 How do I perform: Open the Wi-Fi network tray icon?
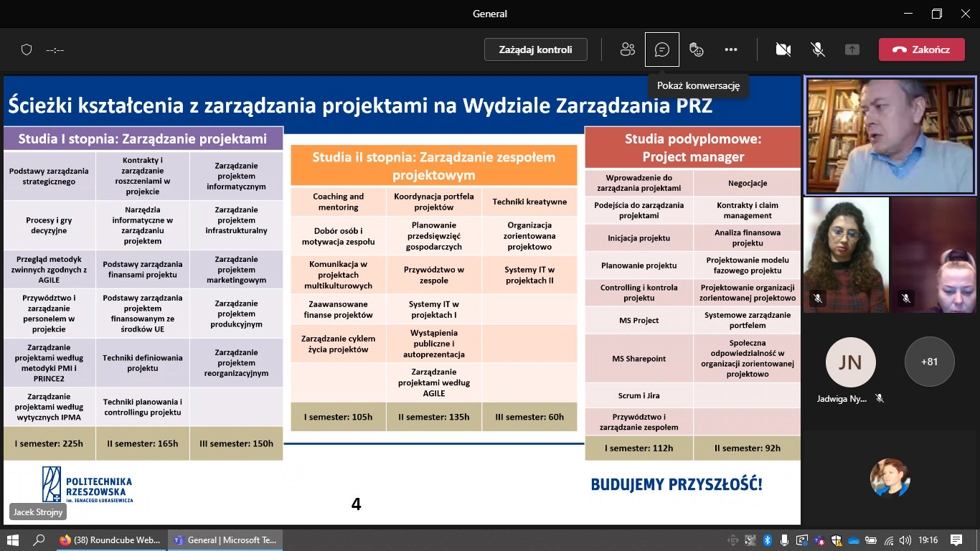coord(889,540)
